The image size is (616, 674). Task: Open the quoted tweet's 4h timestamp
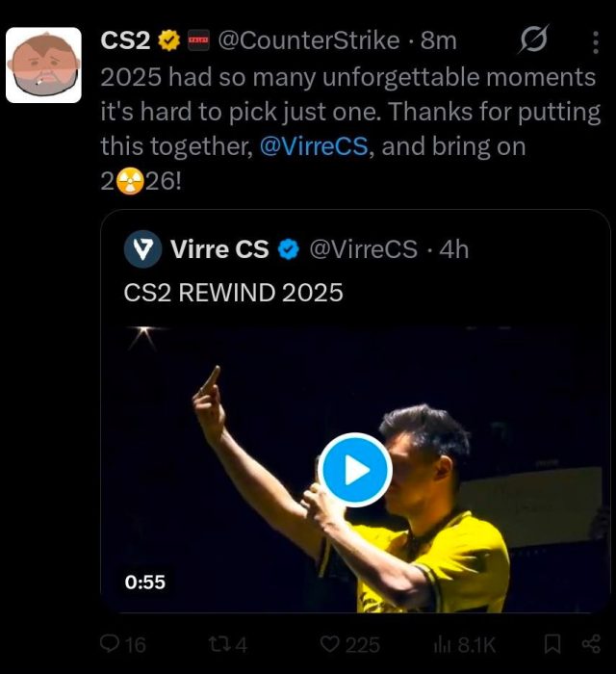tap(454, 249)
